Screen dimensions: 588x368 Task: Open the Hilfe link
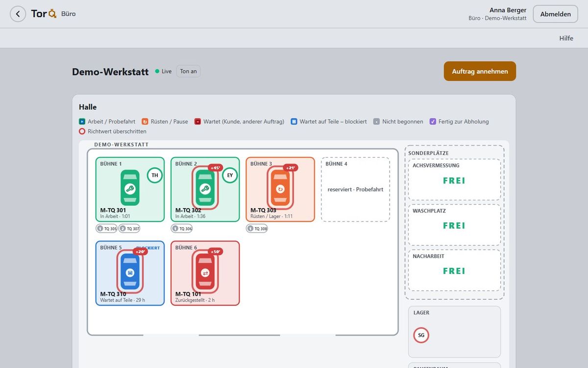[x=566, y=38]
